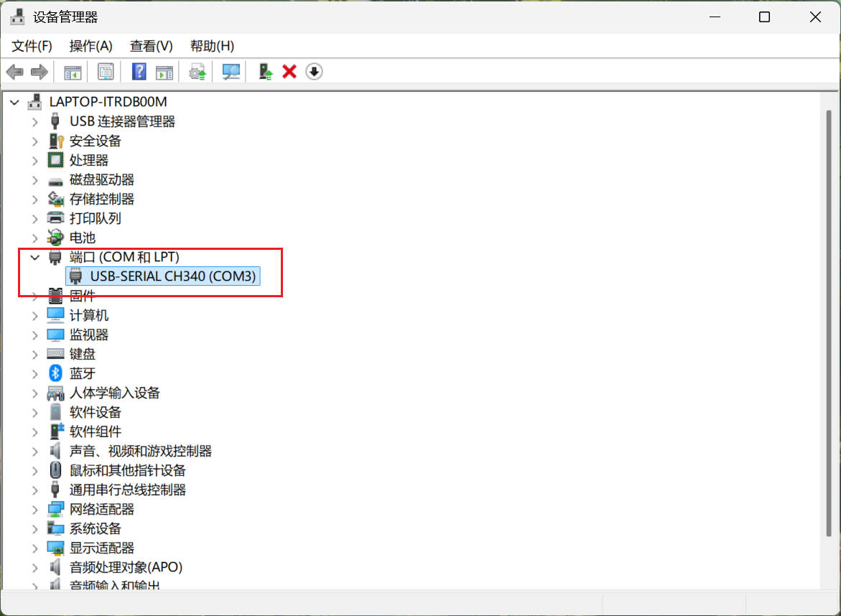Toggle the action pane toolbar icon
Screen dimensions: 841x616
coord(164,72)
